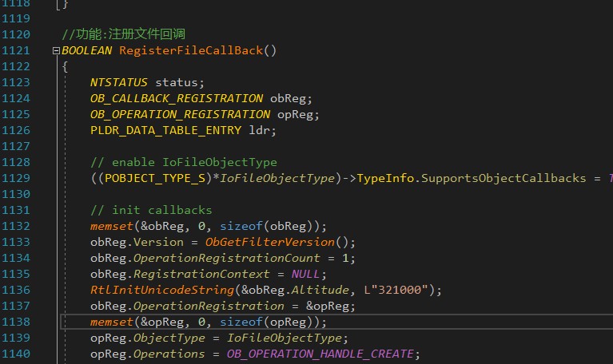Click ObGetFilterVersion function call
This screenshot has width=613, height=364.
tap(270, 242)
